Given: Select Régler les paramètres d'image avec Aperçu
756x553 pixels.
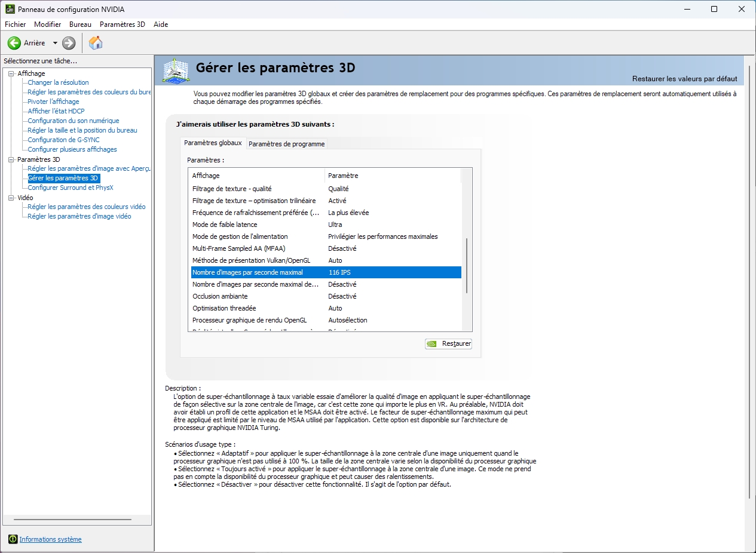Looking at the screenshot, I should tap(89, 168).
